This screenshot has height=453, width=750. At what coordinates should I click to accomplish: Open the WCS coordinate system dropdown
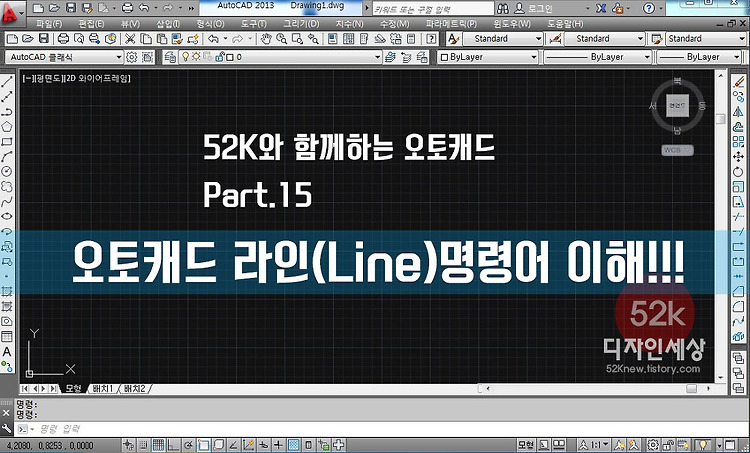coord(678,150)
